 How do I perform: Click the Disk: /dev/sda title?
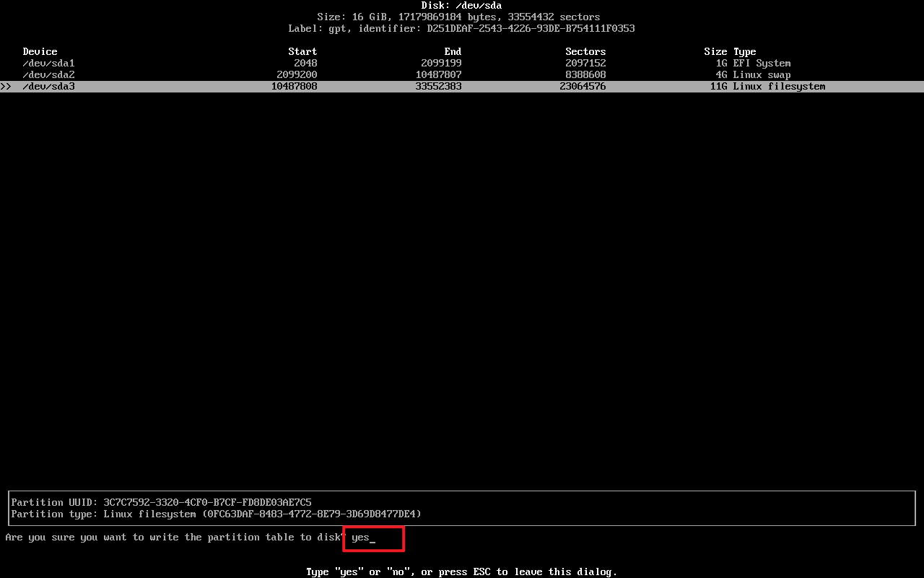click(461, 6)
